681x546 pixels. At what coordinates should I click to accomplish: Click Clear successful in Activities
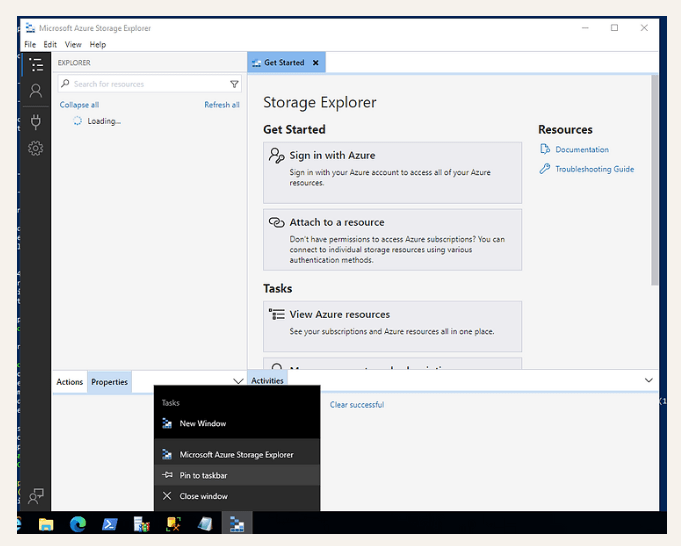click(357, 404)
